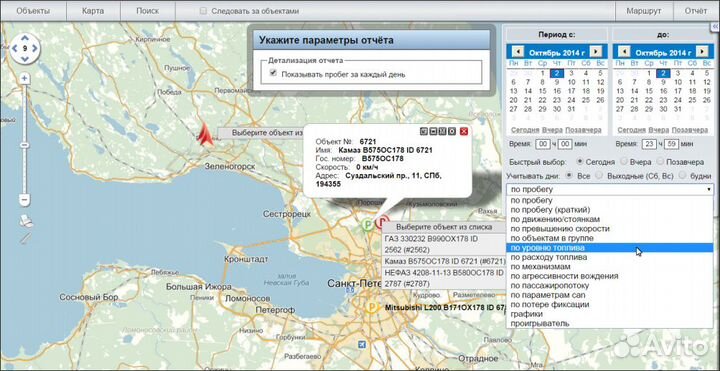Click Вчера link under start calendar
720x371 pixels.
[552, 130]
